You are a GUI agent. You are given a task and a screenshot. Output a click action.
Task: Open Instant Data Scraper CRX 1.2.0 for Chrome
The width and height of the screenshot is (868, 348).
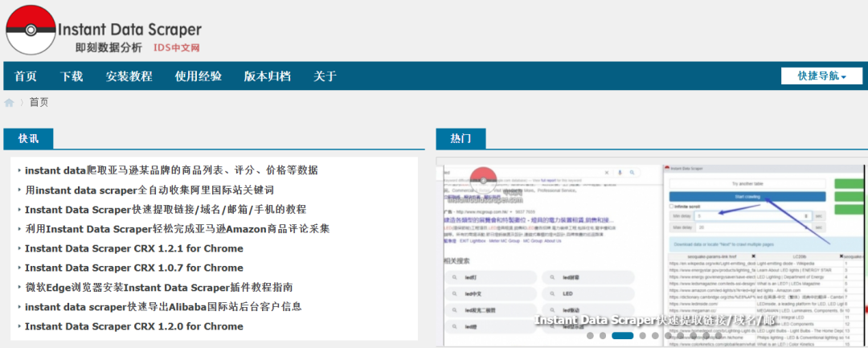pos(134,326)
